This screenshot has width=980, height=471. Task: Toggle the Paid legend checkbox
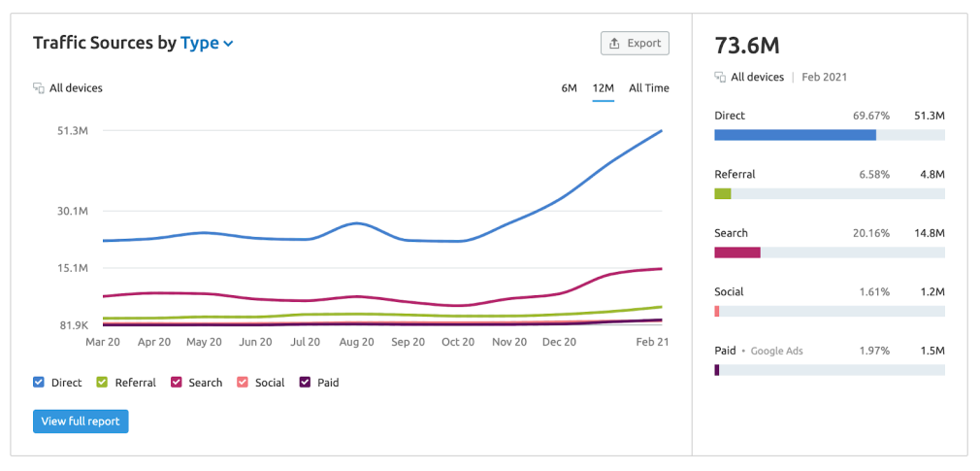tap(305, 383)
